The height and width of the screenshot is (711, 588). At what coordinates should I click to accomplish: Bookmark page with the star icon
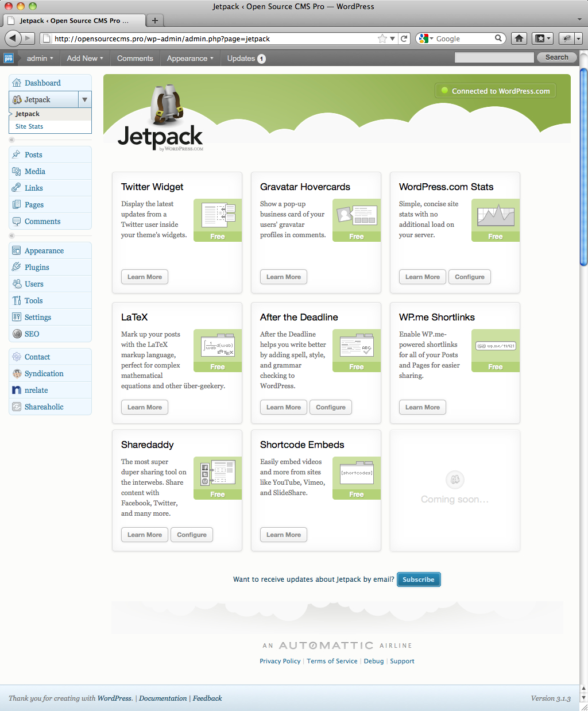pyautogui.click(x=382, y=38)
